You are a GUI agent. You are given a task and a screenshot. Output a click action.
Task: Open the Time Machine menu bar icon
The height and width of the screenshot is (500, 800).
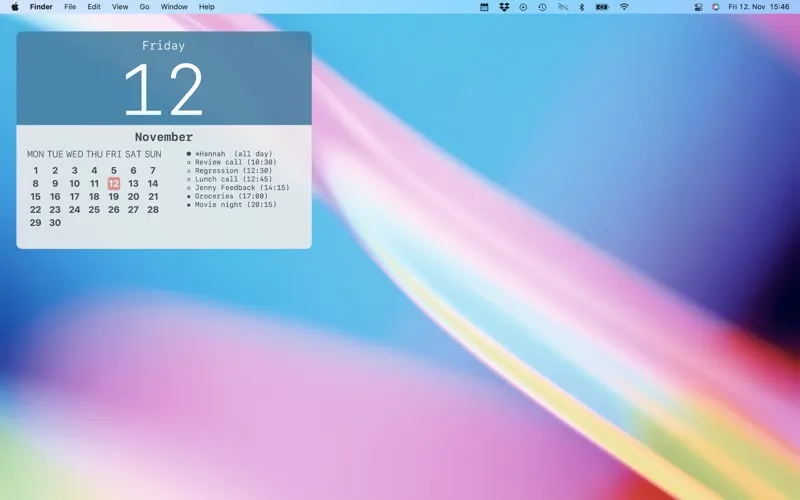click(x=542, y=7)
